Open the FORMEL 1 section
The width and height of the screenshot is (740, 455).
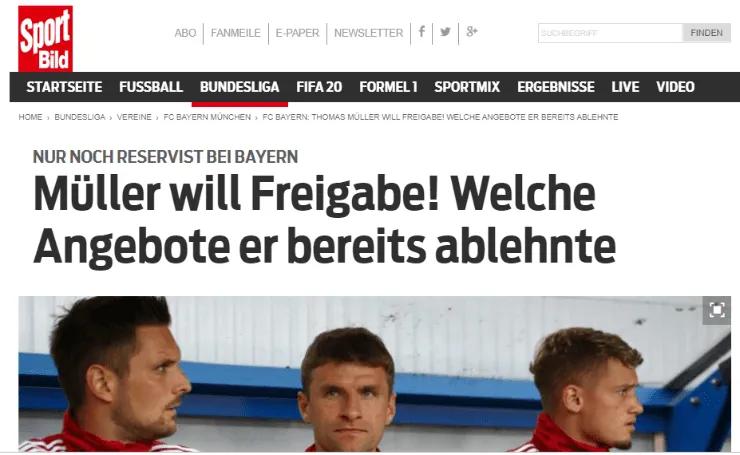(x=388, y=87)
